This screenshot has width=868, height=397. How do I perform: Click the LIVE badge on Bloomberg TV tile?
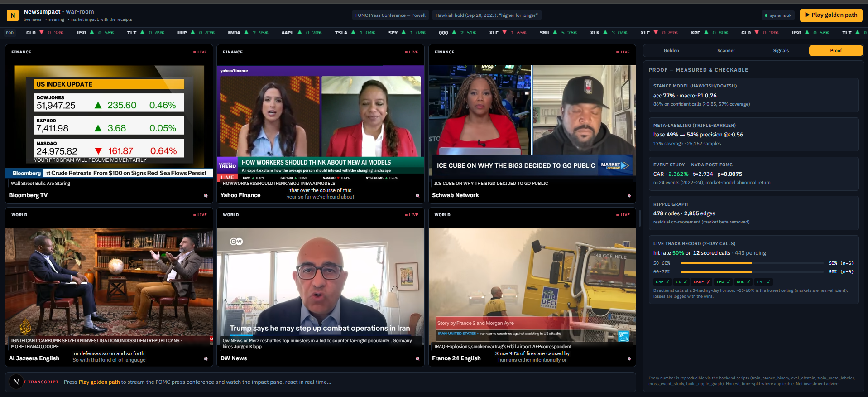tap(200, 52)
